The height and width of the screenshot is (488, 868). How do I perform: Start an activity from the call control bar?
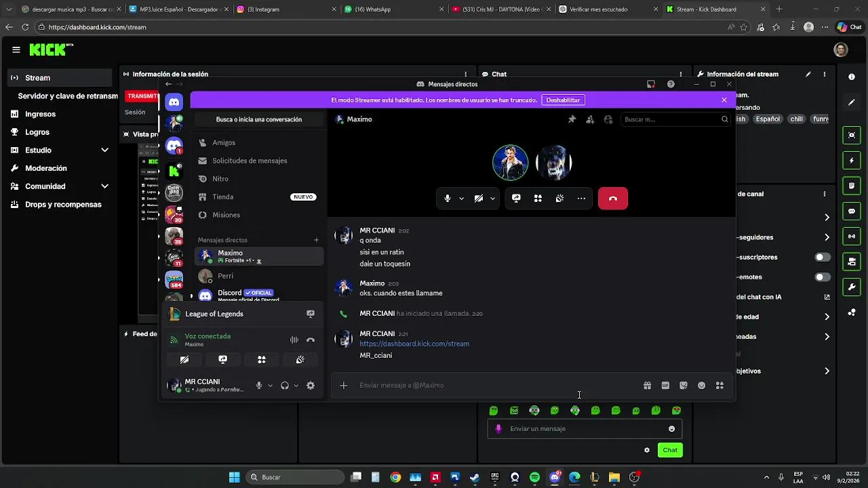pyautogui.click(x=538, y=199)
